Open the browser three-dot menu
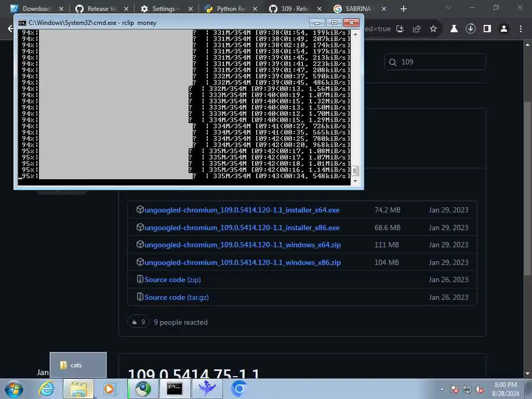 (x=521, y=29)
